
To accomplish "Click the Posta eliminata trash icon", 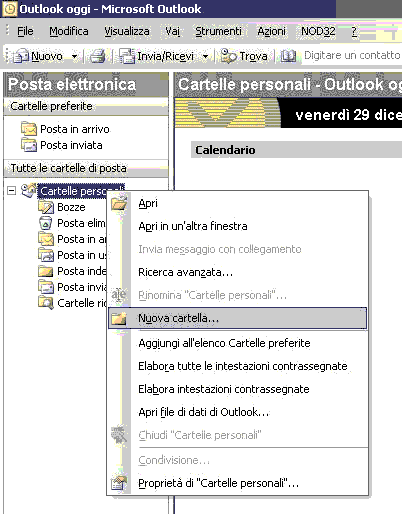I will click(46, 223).
